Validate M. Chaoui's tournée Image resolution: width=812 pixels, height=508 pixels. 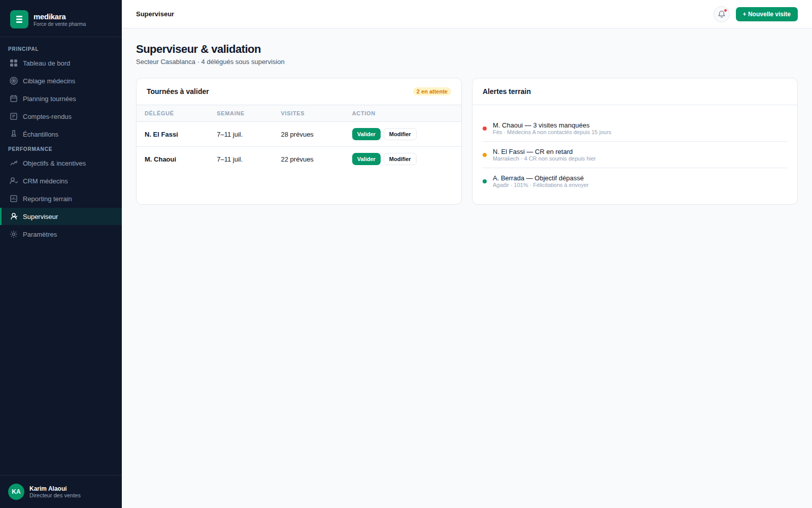(x=366, y=159)
